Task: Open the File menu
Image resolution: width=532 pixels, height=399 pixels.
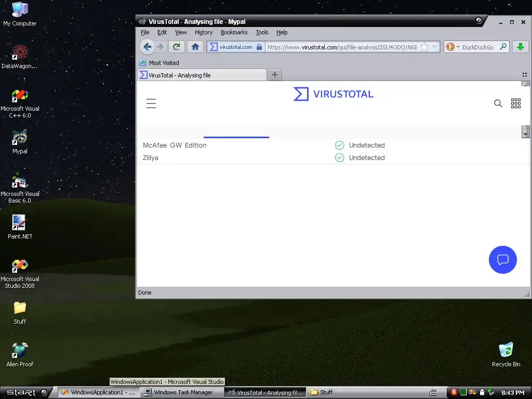Action: pyautogui.click(x=145, y=32)
